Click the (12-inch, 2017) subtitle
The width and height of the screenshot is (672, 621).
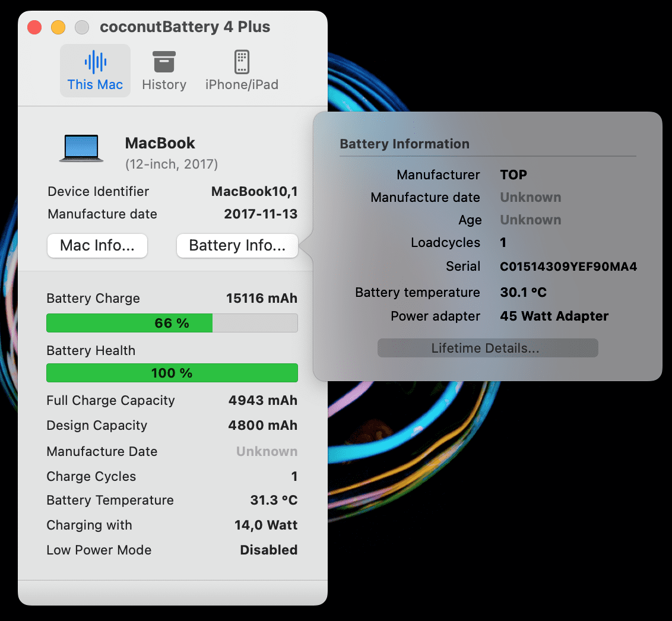point(172,164)
